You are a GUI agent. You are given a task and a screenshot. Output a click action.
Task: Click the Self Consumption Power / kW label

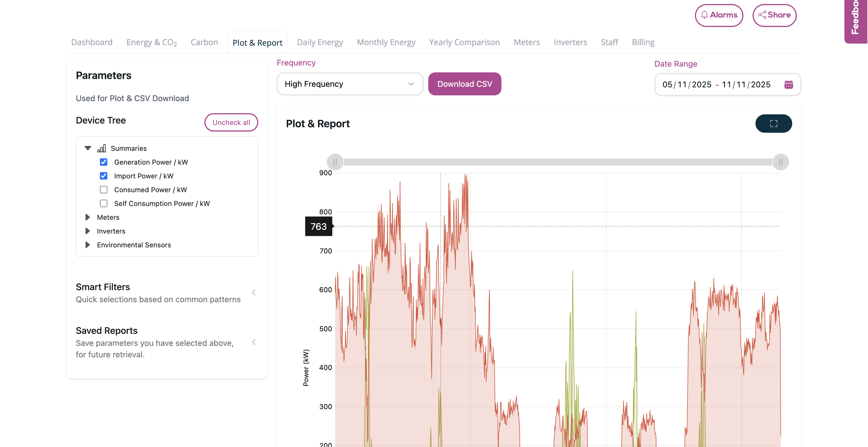pos(162,204)
